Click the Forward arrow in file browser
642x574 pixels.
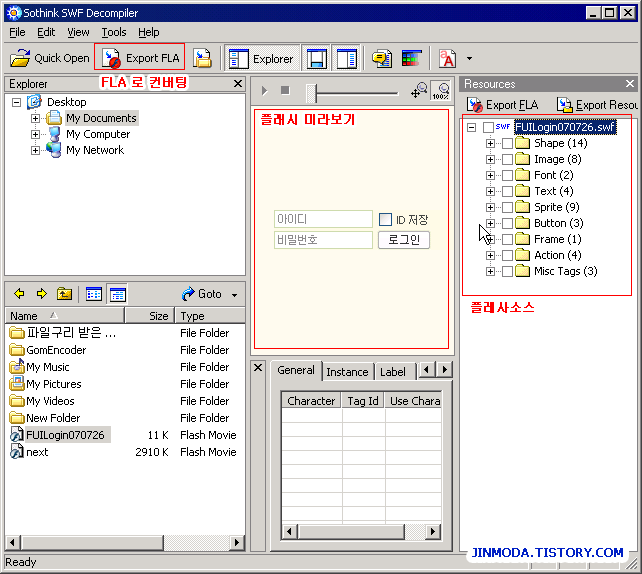click(42, 294)
